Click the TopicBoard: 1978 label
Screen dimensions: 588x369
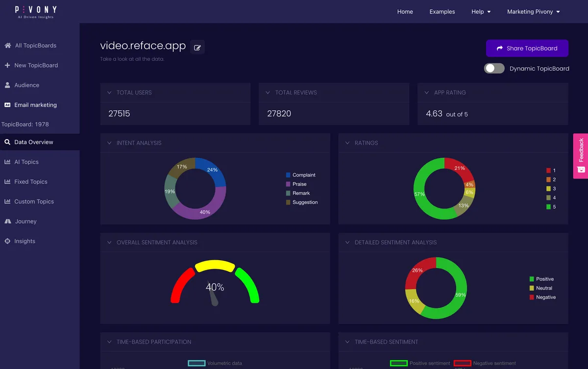[25, 124]
